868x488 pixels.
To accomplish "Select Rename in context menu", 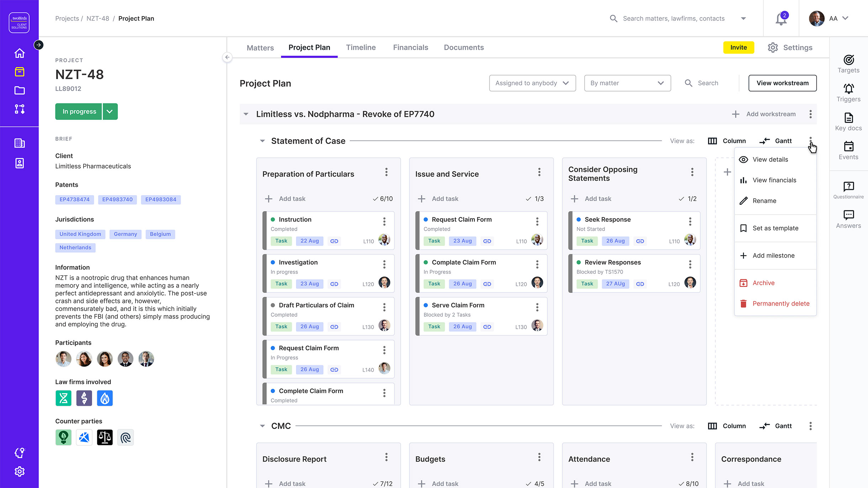I will tap(776, 201).
